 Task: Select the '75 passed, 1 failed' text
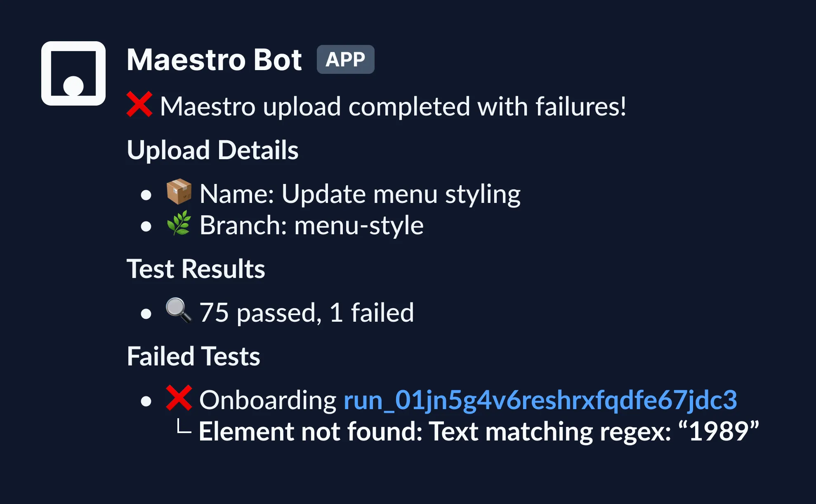[307, 313]
